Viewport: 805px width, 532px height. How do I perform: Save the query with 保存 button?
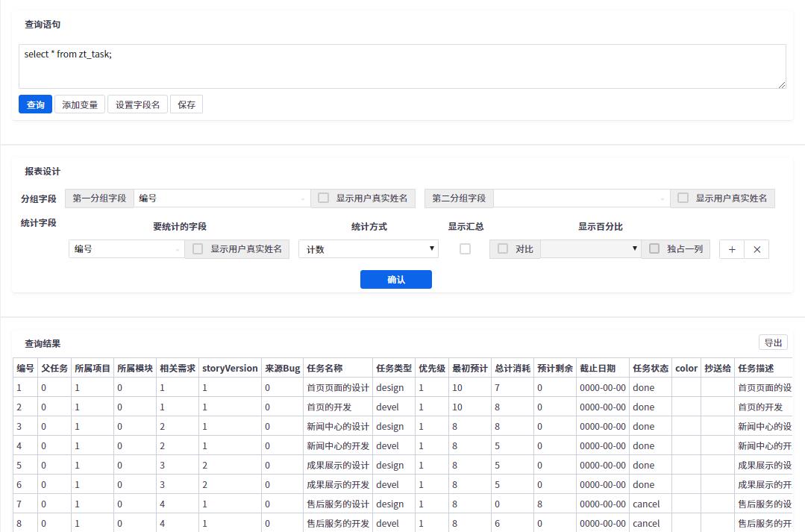(187, 104)
